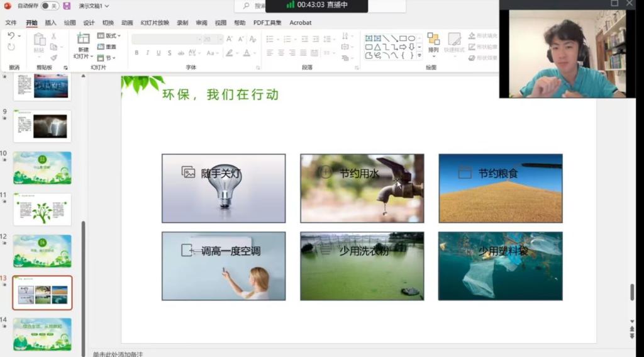This screenshot has height=357, width=644.
Task: Switch to the Insert (插入) tab
Action: [x=50, y=23]
